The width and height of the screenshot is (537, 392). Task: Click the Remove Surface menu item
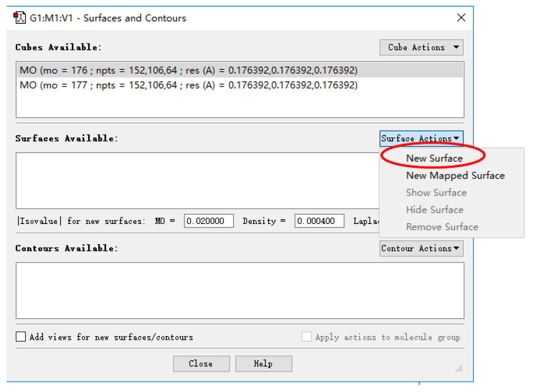click(x=442, y=227)
